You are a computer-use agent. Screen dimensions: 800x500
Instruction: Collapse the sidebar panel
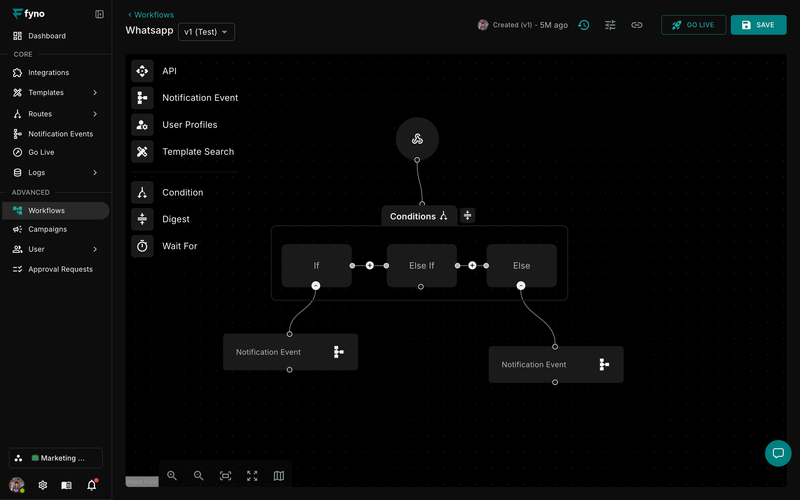coord(99,14)
